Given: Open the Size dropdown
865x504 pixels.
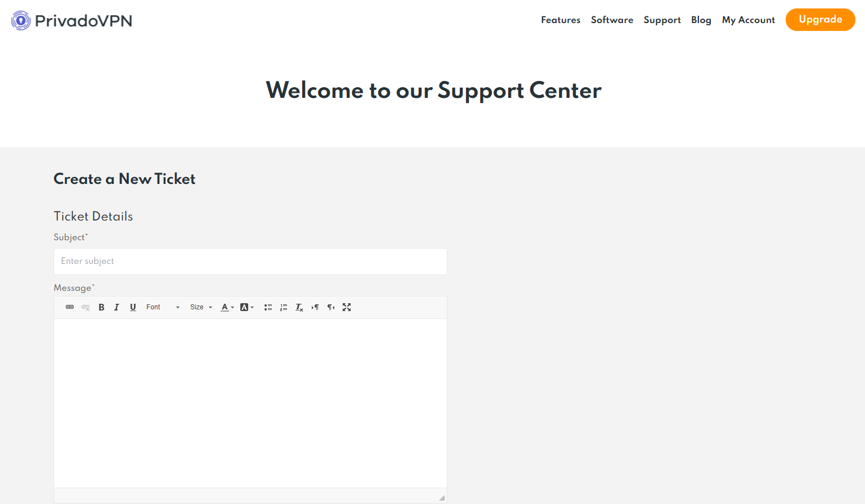Looking at the screenshot, I should point(201,307).
